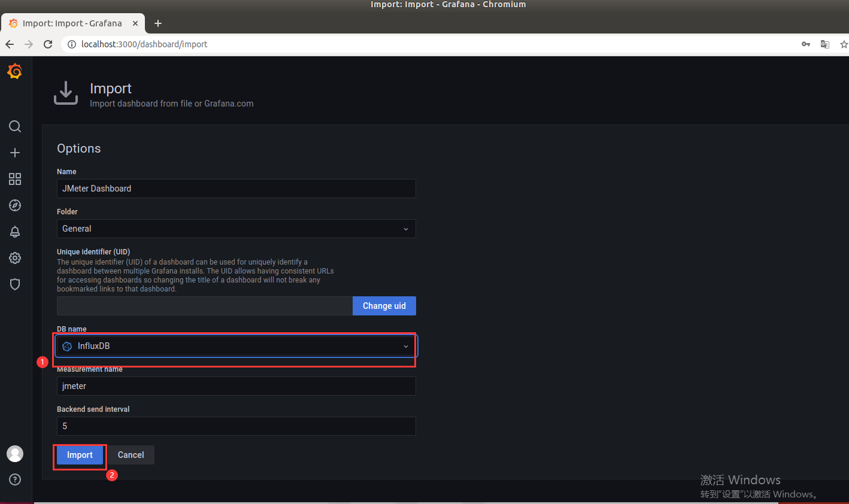Viewport: 849px width, 504px height.
Task: Click the address bar URL
Action: pos(144,44)
